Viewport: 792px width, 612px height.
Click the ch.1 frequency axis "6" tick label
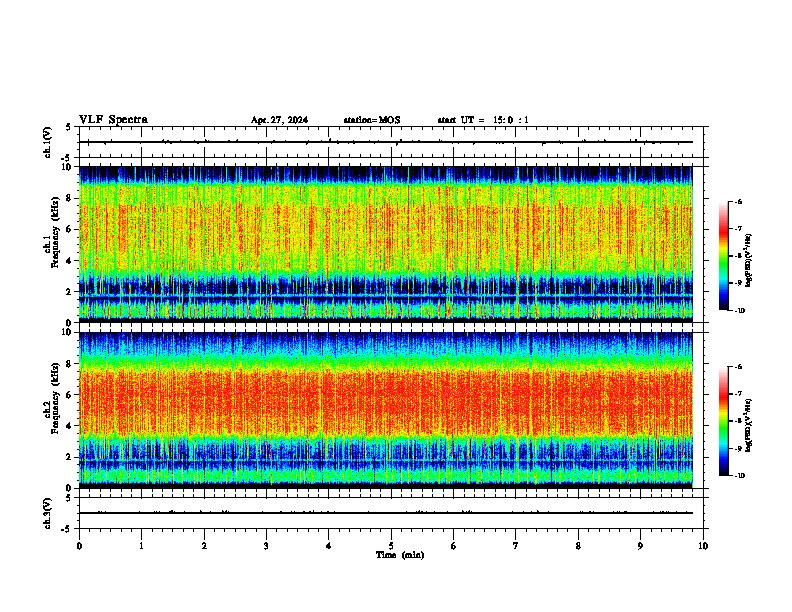69,229
